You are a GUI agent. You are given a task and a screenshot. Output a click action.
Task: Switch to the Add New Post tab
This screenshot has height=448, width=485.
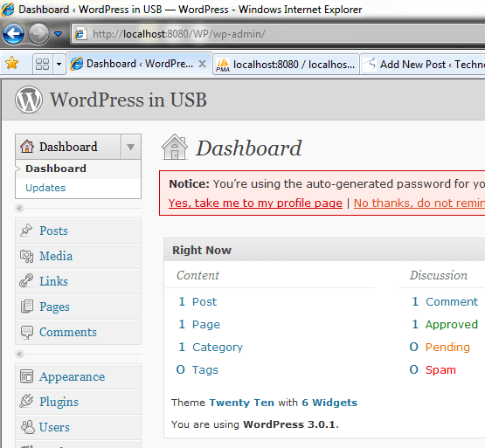click(423, 65)
